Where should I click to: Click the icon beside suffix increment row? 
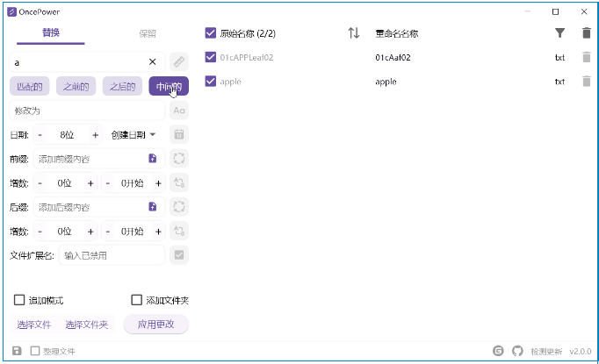point(179,231)
